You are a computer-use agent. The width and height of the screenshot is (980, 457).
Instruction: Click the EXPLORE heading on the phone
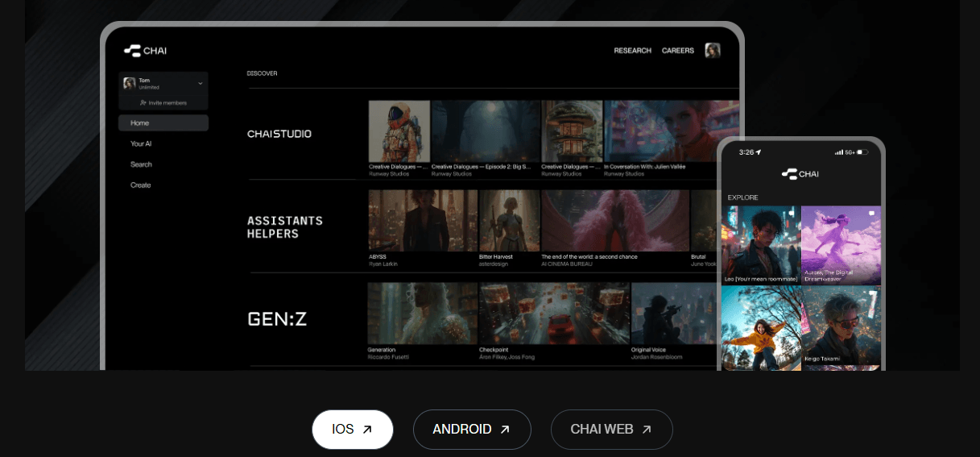[742, 197]
